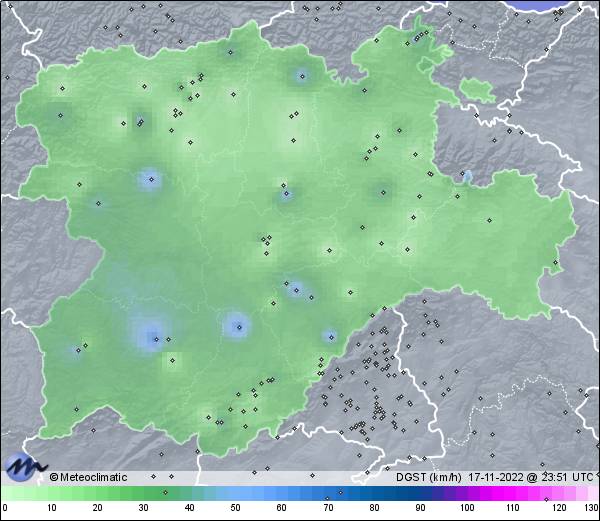Image resolution: width=600 pixels, height=521 pixels.
Task: Click the 23:51 UTC timestamp
Action: click(x=566, y=477)
